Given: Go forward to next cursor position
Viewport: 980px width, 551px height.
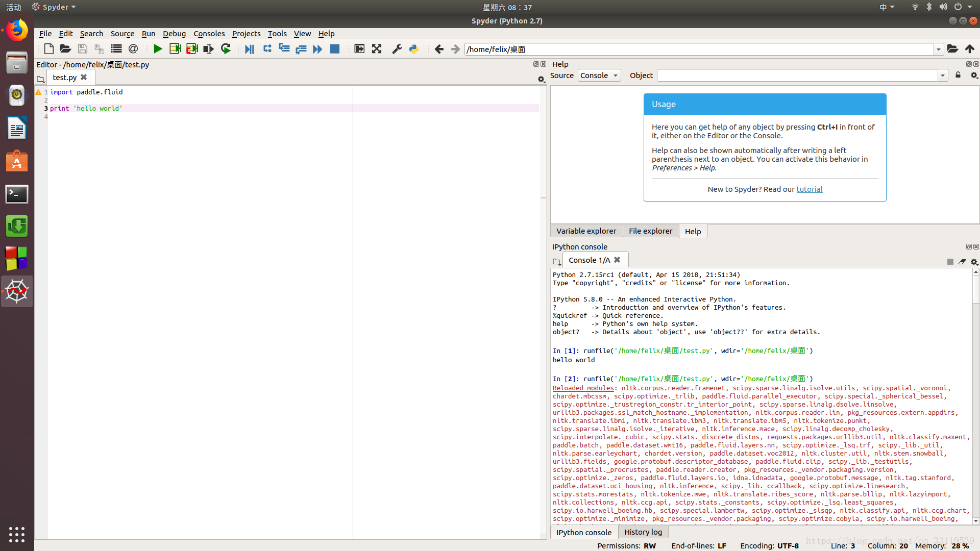Looking at the screenshot, I should (455, 49).
